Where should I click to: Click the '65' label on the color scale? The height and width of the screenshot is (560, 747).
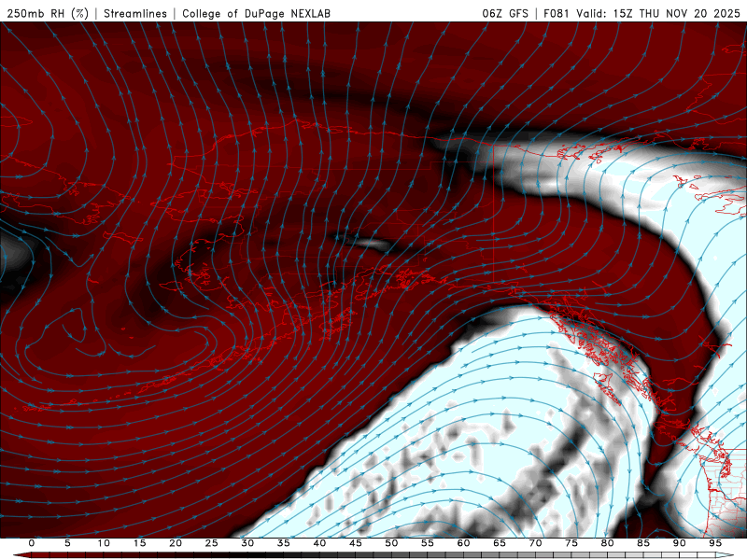500,543
